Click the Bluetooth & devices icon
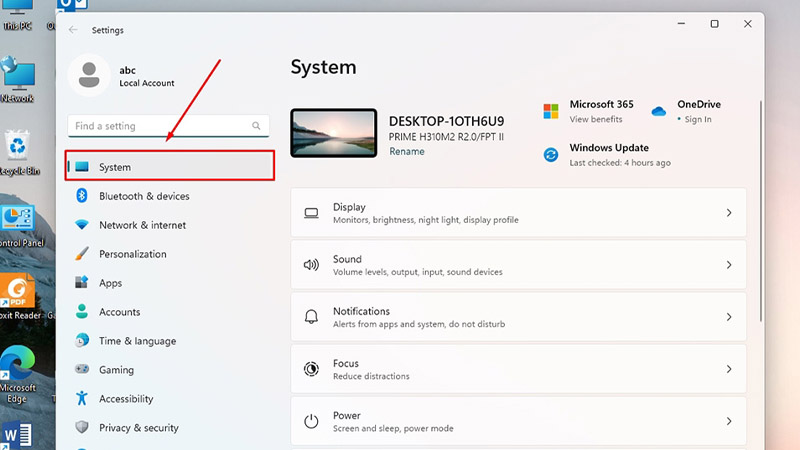 82,196
